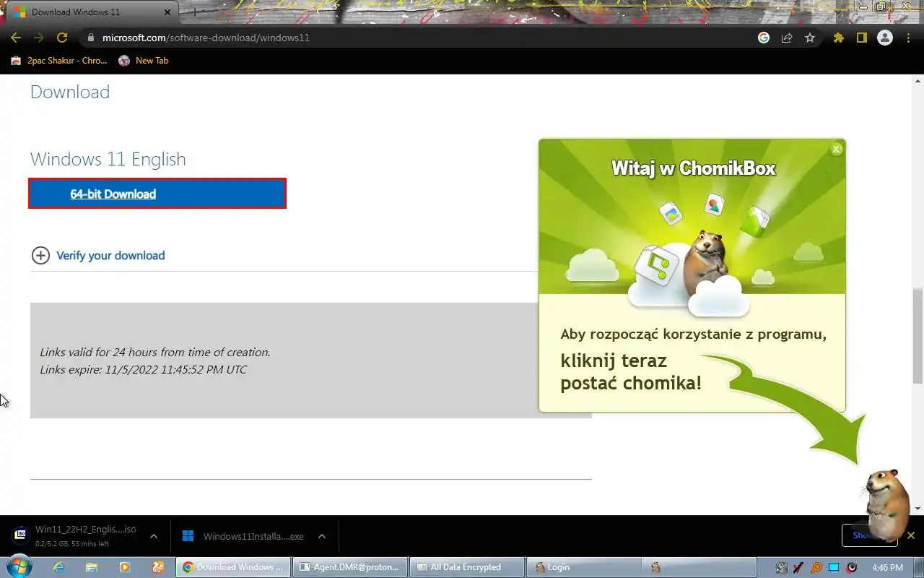Select the Download Windows 11 tab

[92, 12]
